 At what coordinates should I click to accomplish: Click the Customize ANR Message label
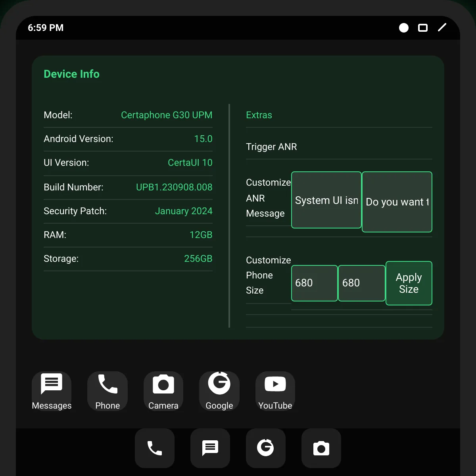pos(269,198)
